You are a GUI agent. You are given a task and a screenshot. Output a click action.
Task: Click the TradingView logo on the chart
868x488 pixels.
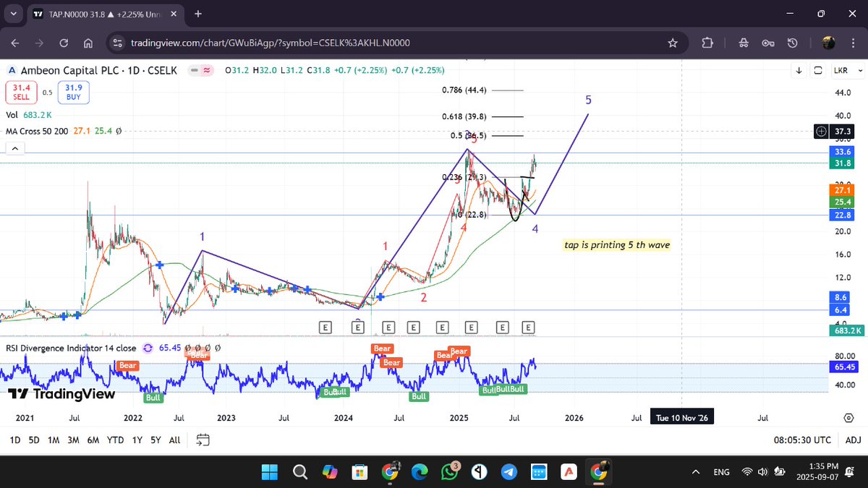61,395
